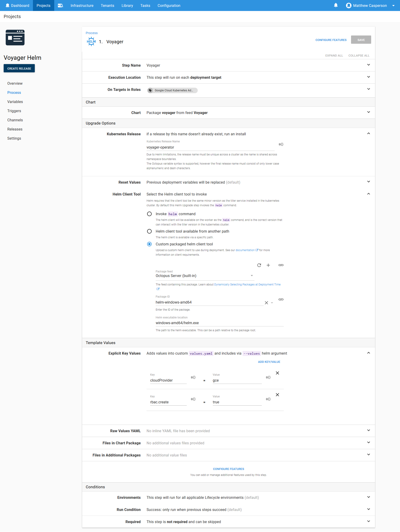Click the Helm executable location field

pyautogui.click(x=219, y=323)
